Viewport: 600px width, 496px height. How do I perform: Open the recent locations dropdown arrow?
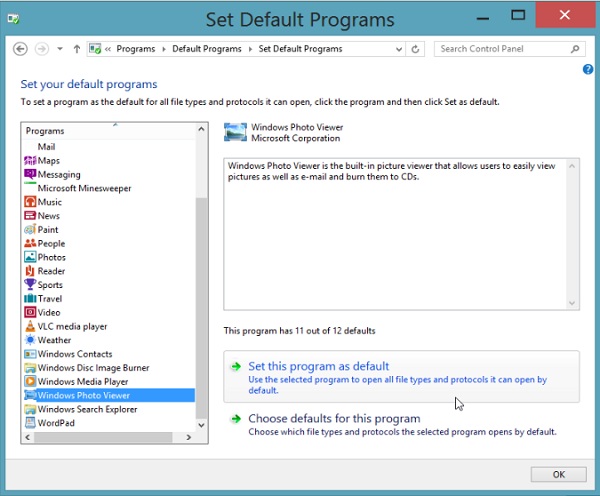coord(60,49)
